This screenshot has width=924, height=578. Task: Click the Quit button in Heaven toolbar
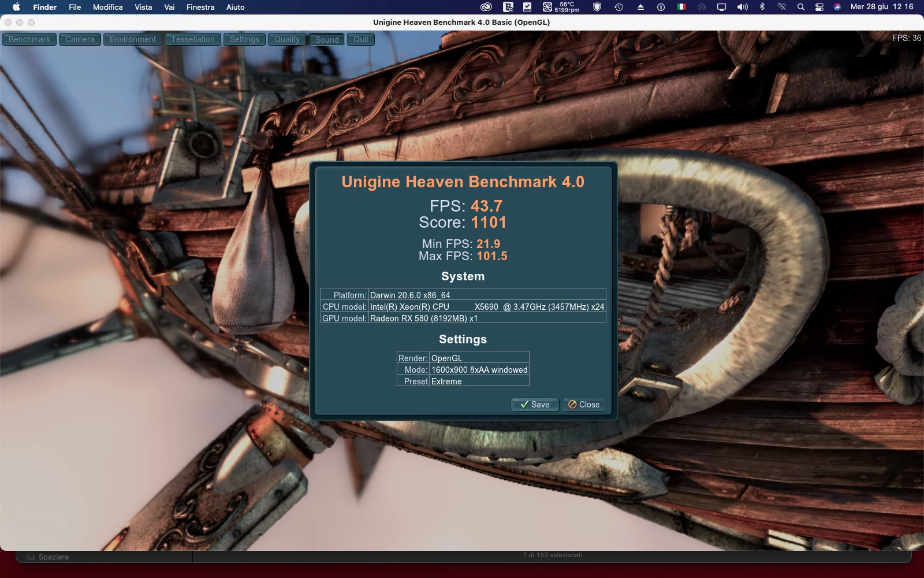click(x=361, y=39)
